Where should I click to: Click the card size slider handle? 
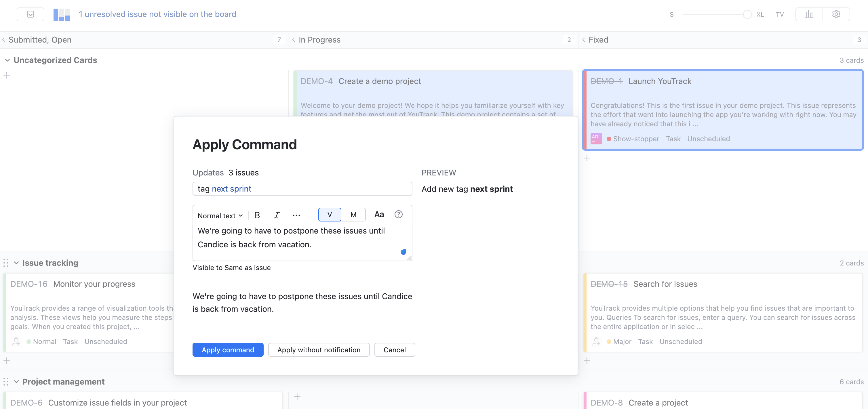tap(747, 14)
